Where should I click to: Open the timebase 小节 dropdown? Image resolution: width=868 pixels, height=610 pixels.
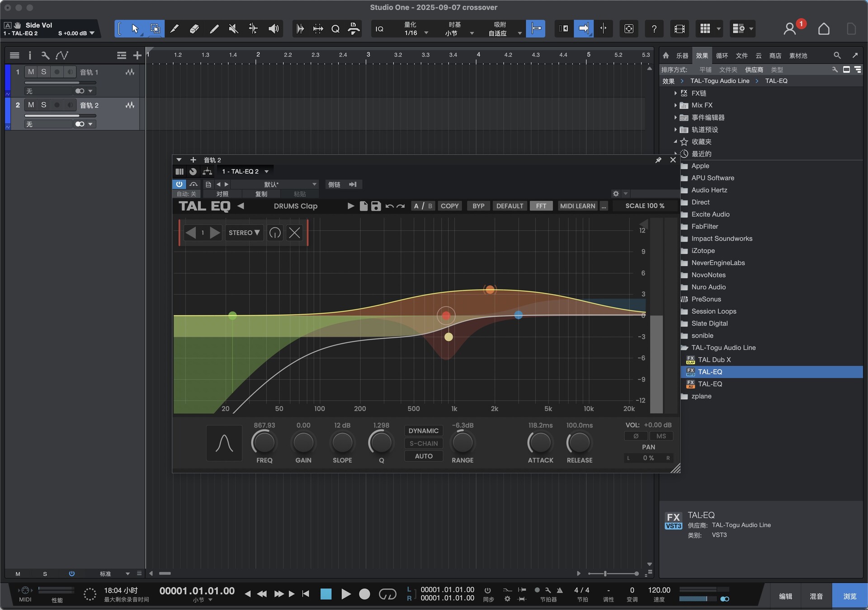coord(459,33)
